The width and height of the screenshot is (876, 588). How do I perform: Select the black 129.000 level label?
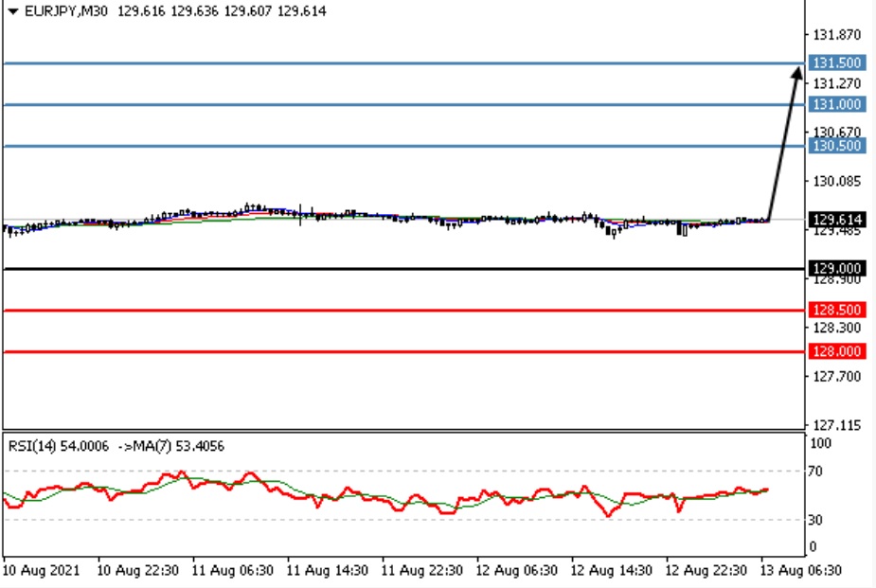(x=837, y=269)
